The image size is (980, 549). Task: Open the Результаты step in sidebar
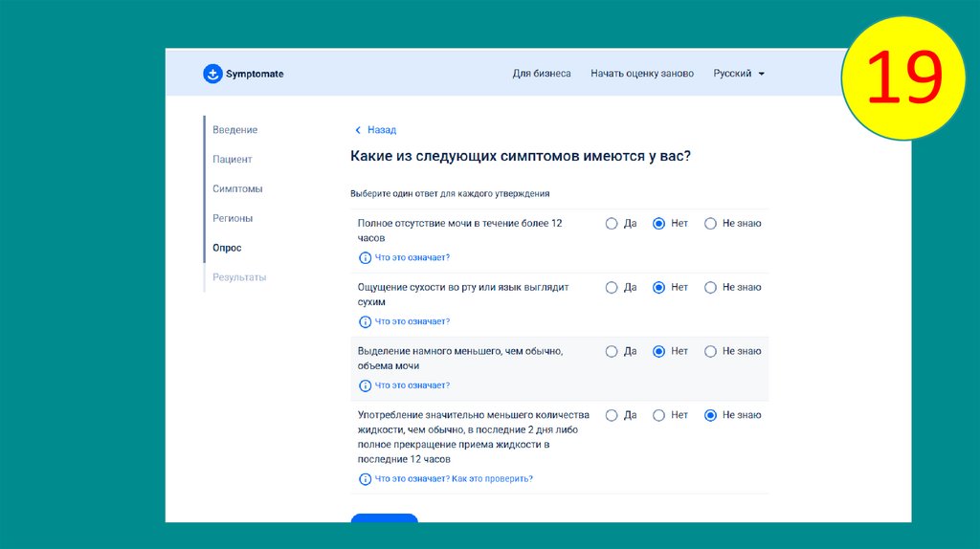pyautogui.click(x=239, y=277)
